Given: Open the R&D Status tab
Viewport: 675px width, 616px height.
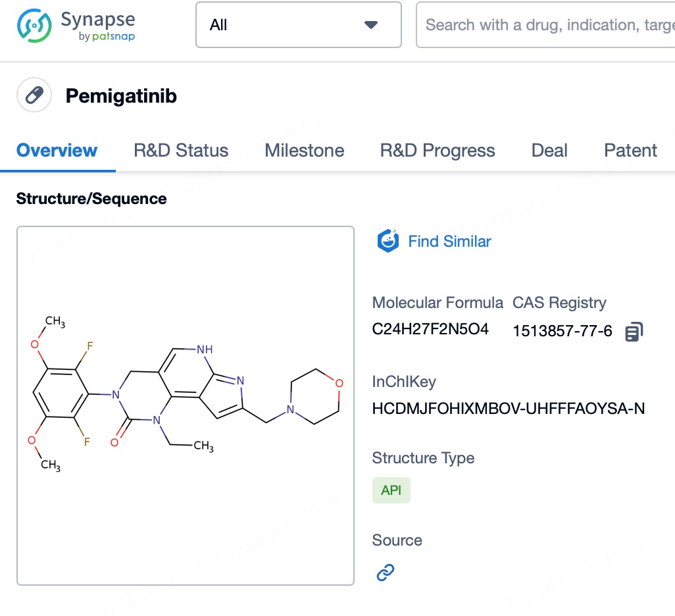Looking at the screenshot, I should pyautogui.click(x=181, y=151).
